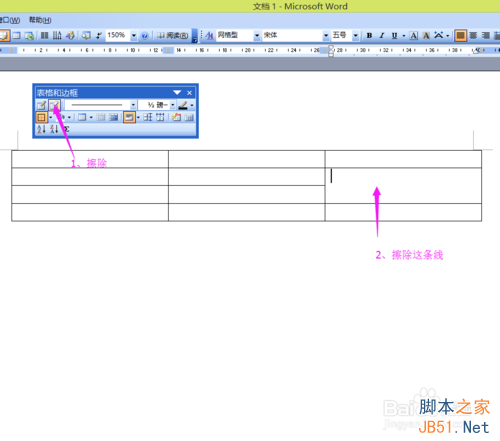The height and width of the screenshot is (441, 500).
Task: Click Distribute Rows Evenly icon
Action: pyautogui.click(x=148, y=117)
